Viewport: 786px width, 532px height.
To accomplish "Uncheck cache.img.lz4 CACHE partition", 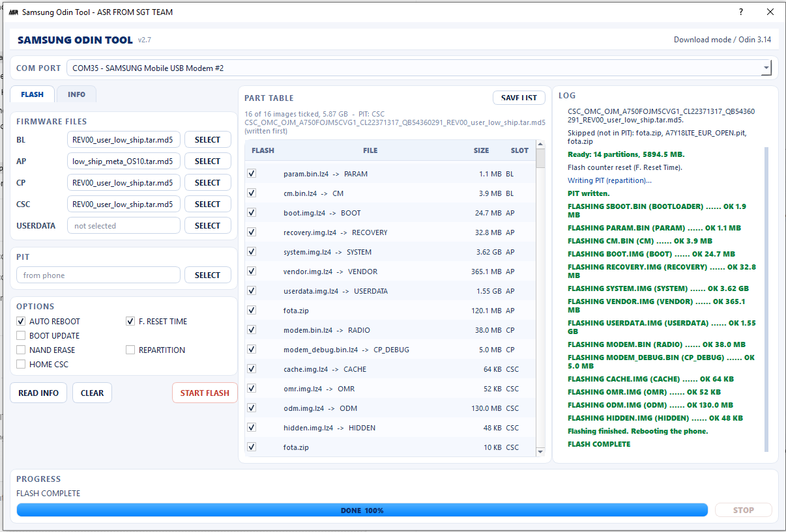I will 252,369.
